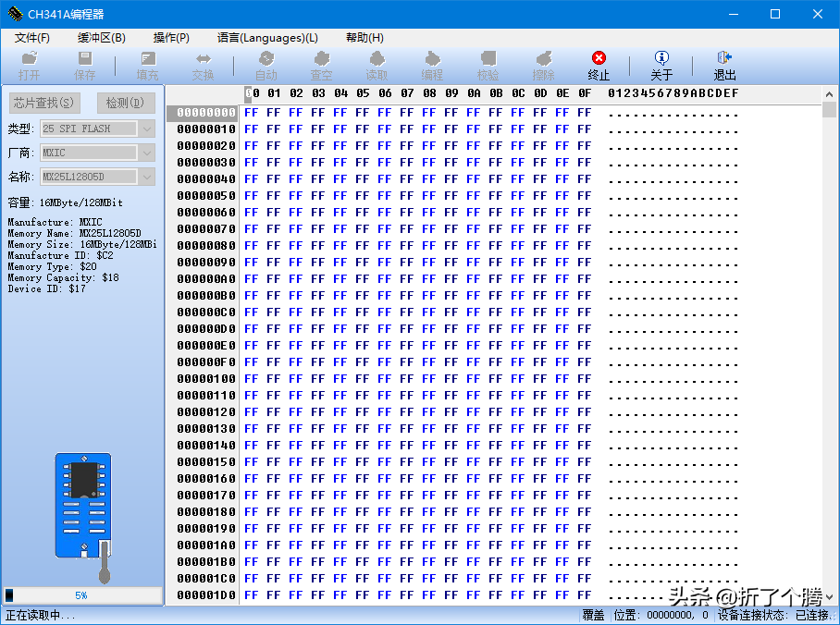Click the 正在读取中 status message

point(40,616)
